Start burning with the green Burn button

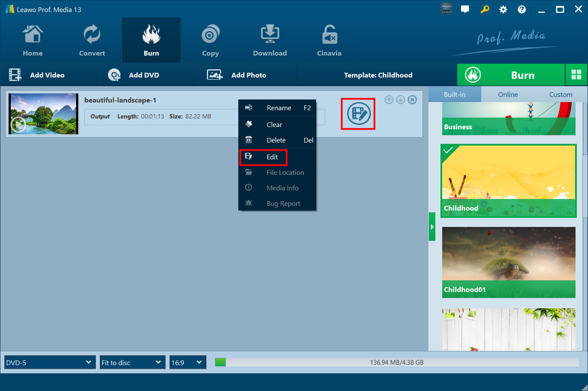click(x=511, y=75)
